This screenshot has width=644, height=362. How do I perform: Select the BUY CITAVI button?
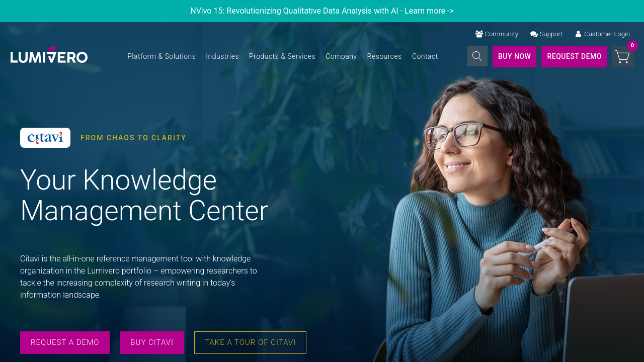coord(152,342)
